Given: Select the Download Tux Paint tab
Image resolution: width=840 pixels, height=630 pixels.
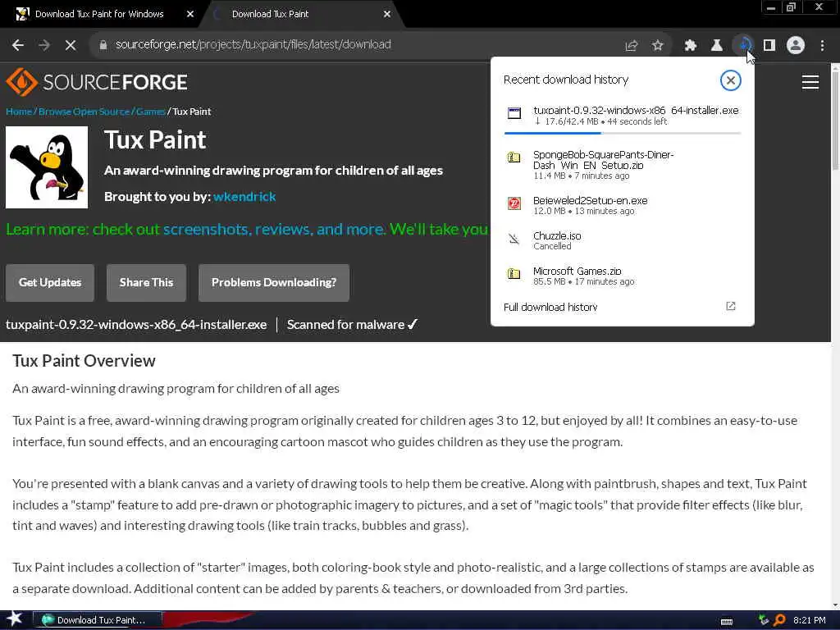Looking at the screenshot, I should pos(270,15).
